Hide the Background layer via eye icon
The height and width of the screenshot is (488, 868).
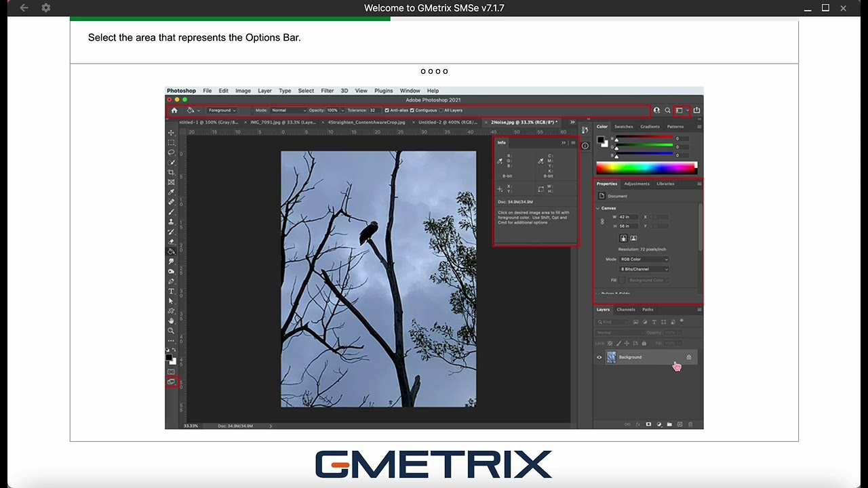coord(599,357)
